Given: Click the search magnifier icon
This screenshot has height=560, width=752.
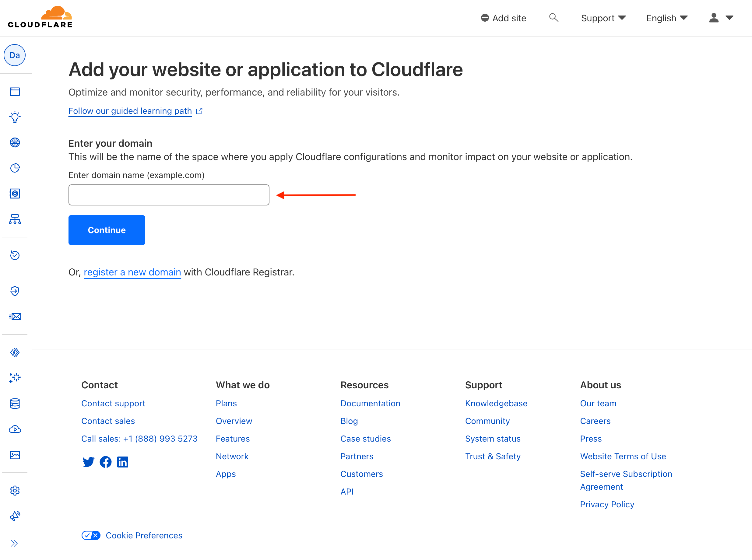Looking at the screenshot, I should [554, 18].
